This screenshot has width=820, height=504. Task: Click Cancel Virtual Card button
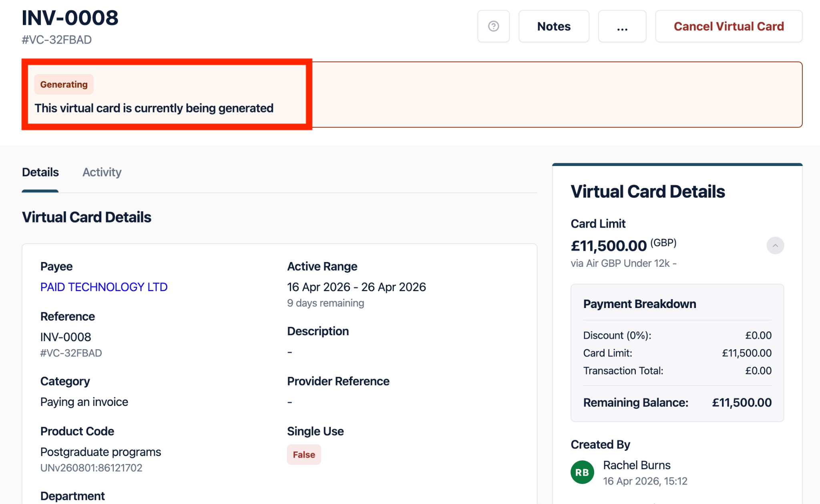728,26
